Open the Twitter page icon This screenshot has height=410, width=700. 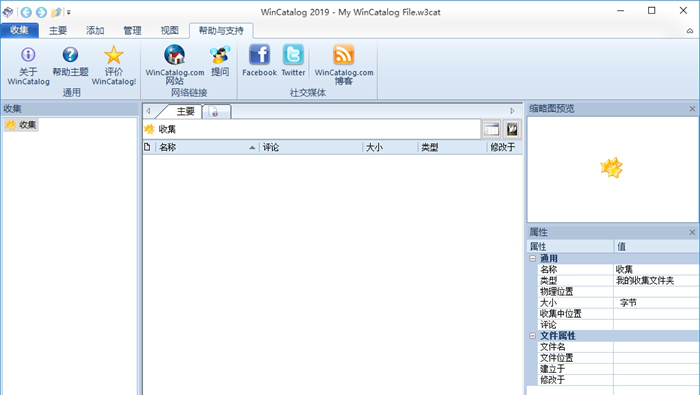[293, 54]
